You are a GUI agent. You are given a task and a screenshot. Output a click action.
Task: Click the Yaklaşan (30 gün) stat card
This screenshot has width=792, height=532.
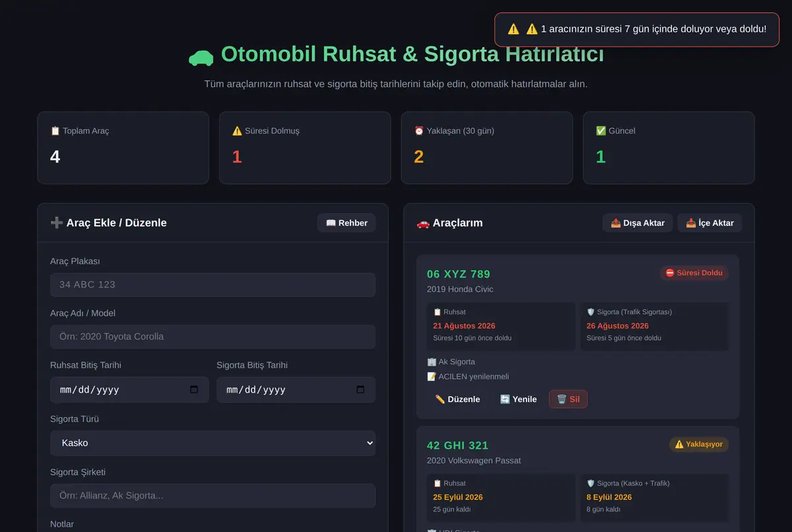[487, 148]
